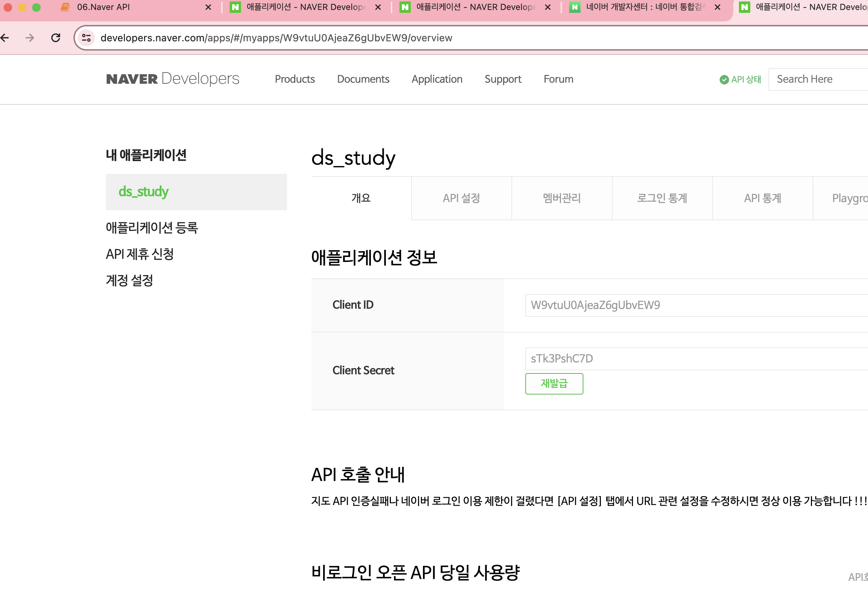Click the NAVER Developers logo

[172, 79]
